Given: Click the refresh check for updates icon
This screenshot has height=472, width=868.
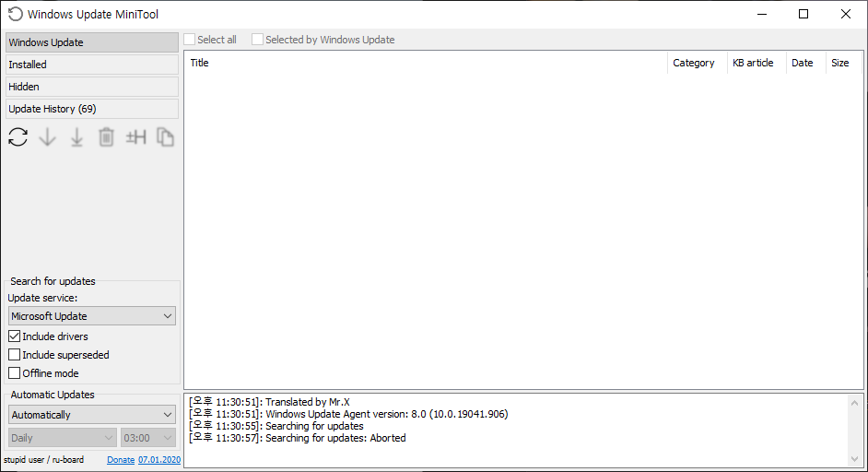Looking at the screenshot, I should click(18, 136).
